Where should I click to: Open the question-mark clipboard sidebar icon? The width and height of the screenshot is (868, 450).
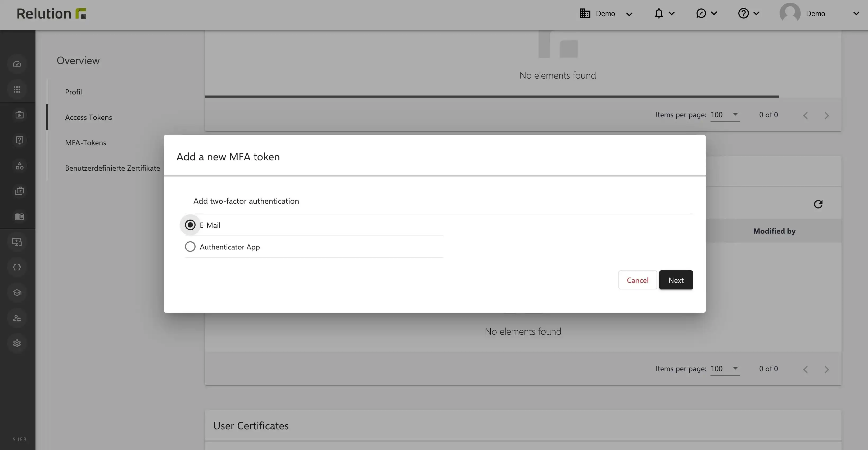pyautogui.click(x=19, y=140)
